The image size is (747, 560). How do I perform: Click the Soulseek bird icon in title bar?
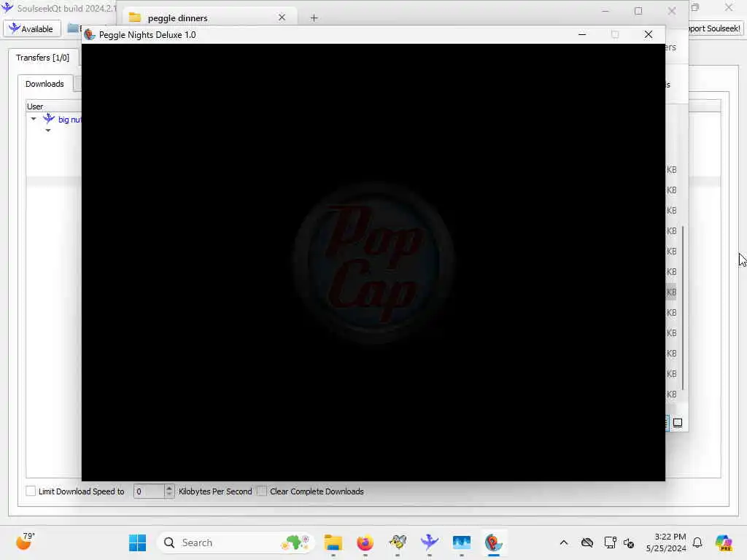click(x=7, y=7)
